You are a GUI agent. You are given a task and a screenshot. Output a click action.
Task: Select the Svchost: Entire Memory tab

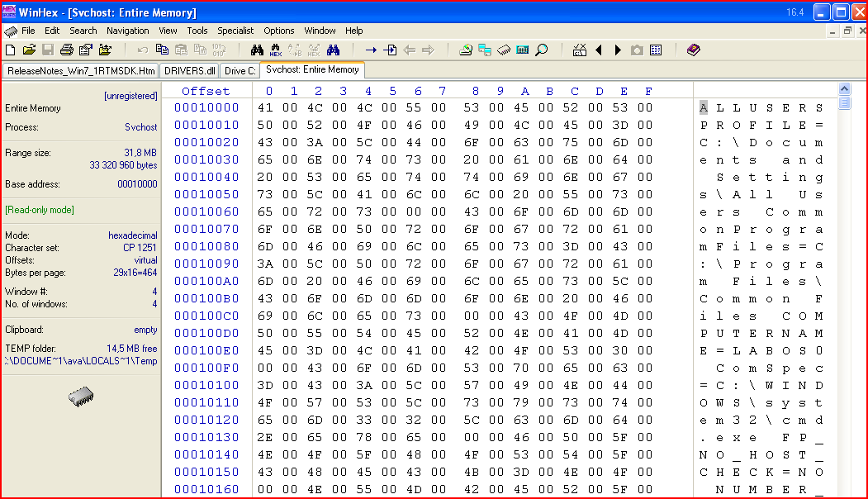(312, 69)
